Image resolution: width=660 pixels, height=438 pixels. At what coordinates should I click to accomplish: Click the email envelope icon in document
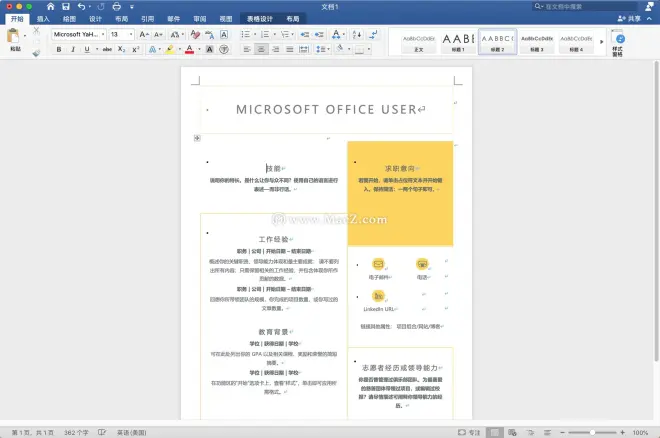[x=378, y=264]
